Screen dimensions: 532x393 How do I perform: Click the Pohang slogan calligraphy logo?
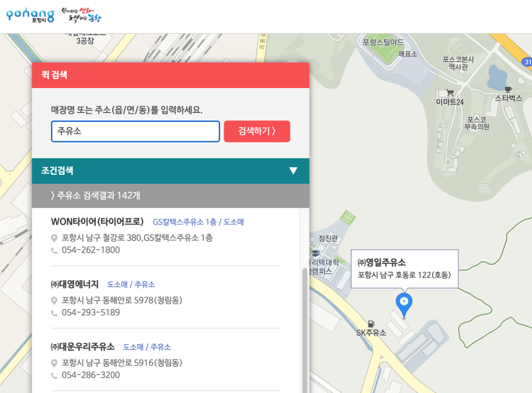click(x=81, y=15)
